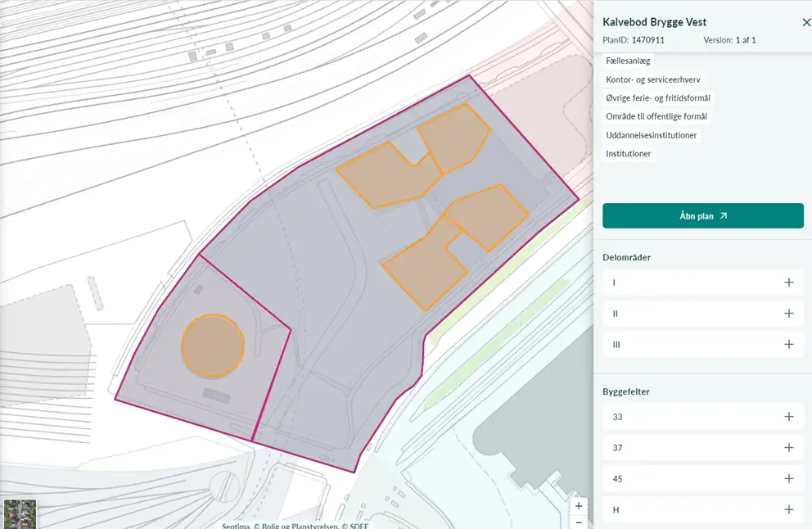Close the Kalvebod Brygge Vest panel

805,23
